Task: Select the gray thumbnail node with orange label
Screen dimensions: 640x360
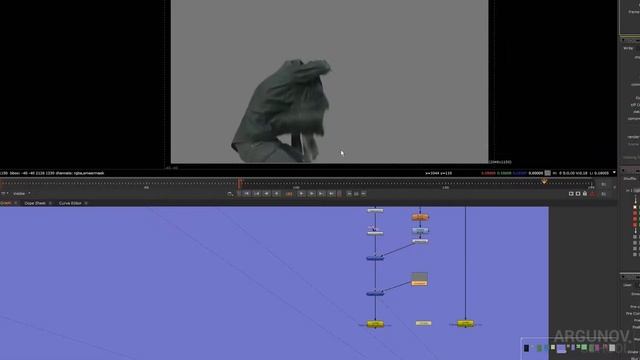Action: tap(420, 279)
